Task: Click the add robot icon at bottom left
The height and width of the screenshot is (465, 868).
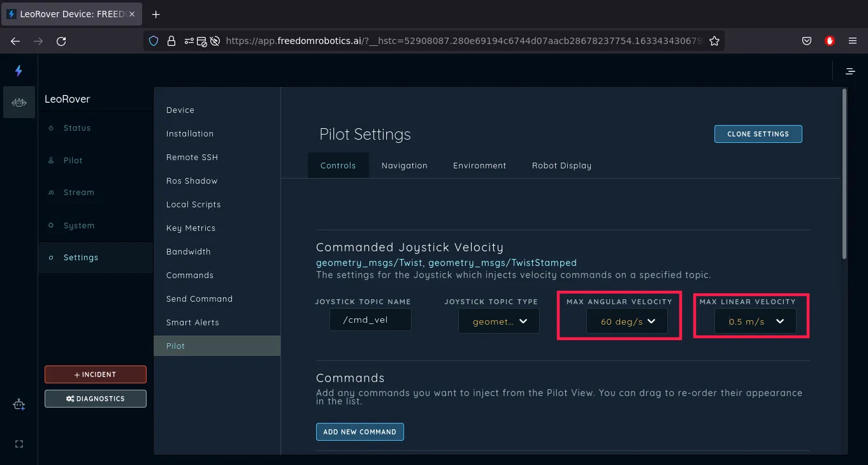Action: [x=19, y=405]
